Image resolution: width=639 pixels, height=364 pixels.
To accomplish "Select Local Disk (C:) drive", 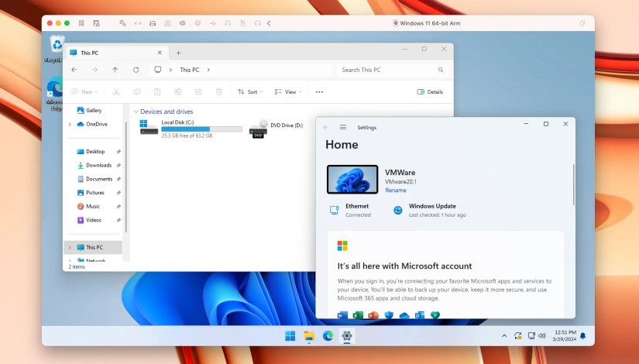I will pyautogui.click(x=190, y=129).
